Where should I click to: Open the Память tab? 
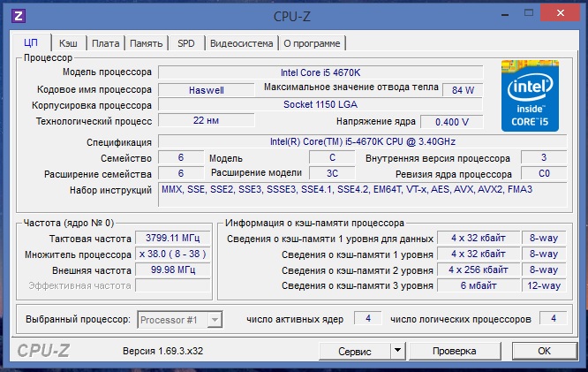click(147, 43)
